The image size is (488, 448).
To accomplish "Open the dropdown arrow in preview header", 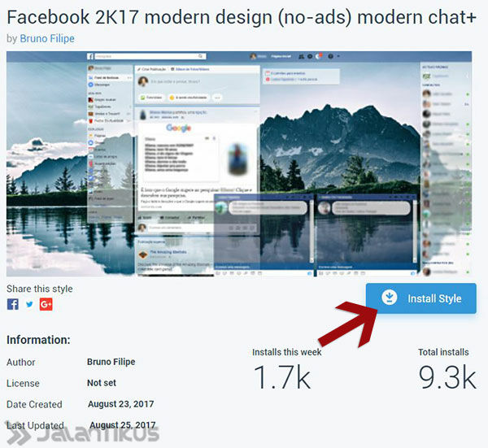I will coord(338,56).
